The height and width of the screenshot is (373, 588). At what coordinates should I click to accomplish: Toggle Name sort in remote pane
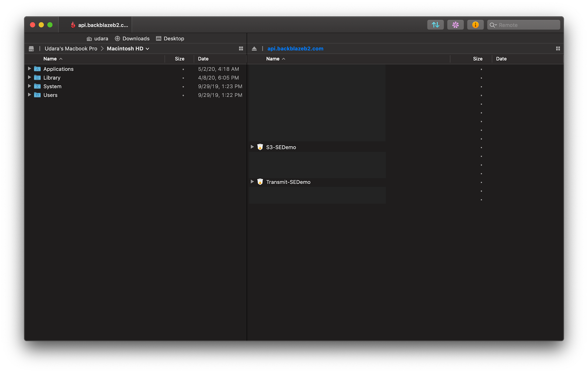coord(276,59)
